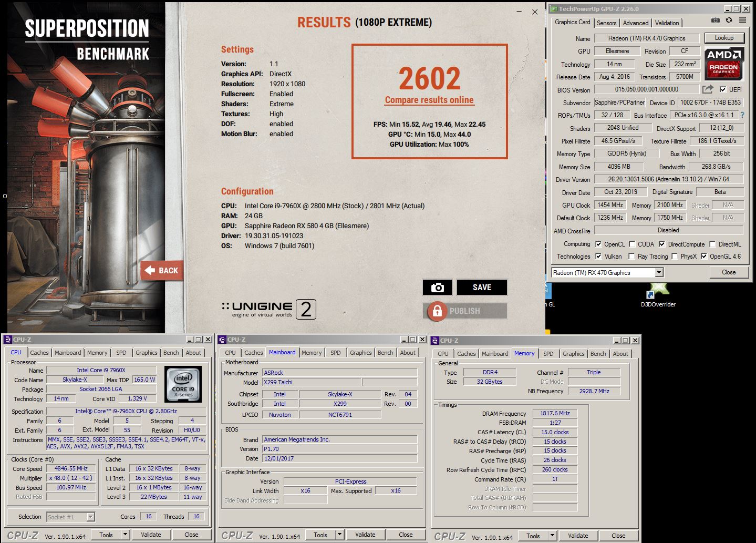This screenshot has height=543, width=756.
Task: Toggle the PhysX checkbox
Action: pyautogui.click(x=675, y=257)
